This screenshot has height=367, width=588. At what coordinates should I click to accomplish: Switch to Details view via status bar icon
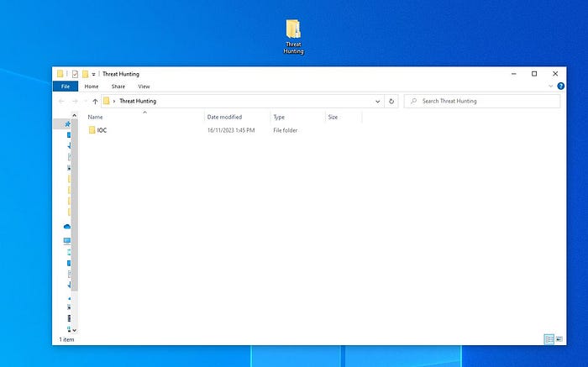[x=549, y=339]
